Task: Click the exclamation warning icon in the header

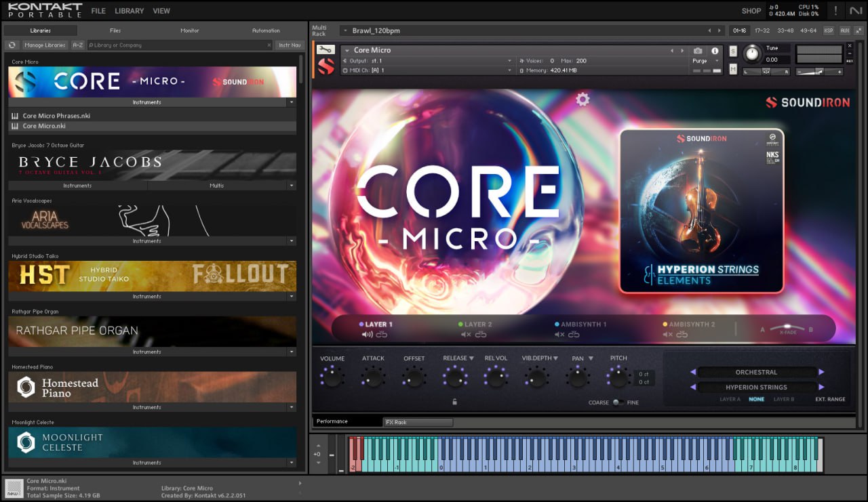Action: (835, 11)
